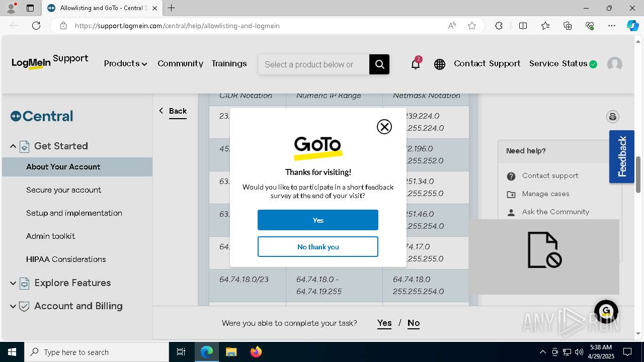Select Setup and implementation item
Viewport: 644px width, 362px height.
74,213
